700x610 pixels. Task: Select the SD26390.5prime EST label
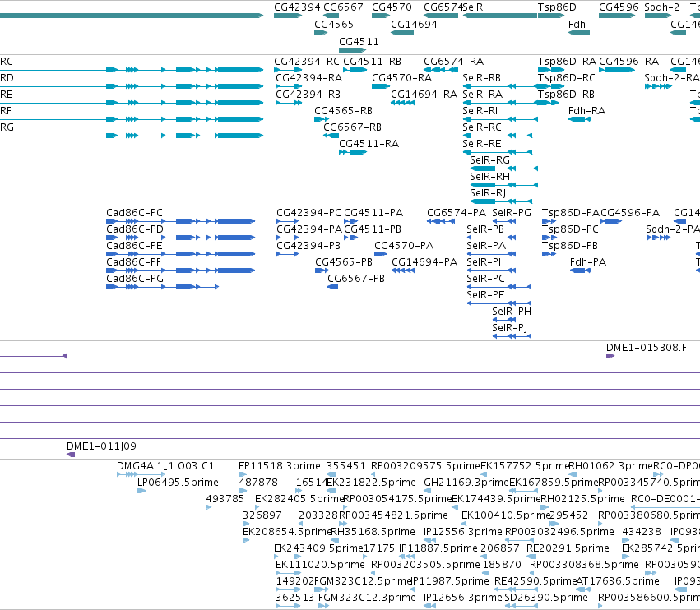546,598
